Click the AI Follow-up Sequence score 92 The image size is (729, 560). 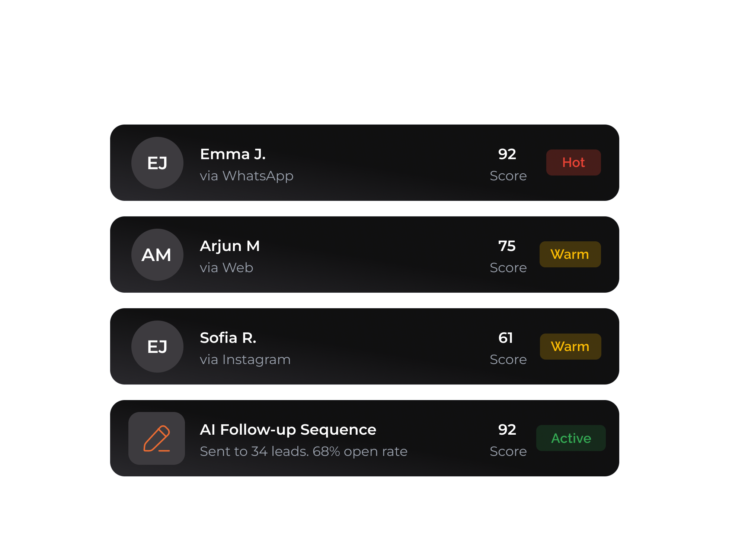click(x=507, y=429)
